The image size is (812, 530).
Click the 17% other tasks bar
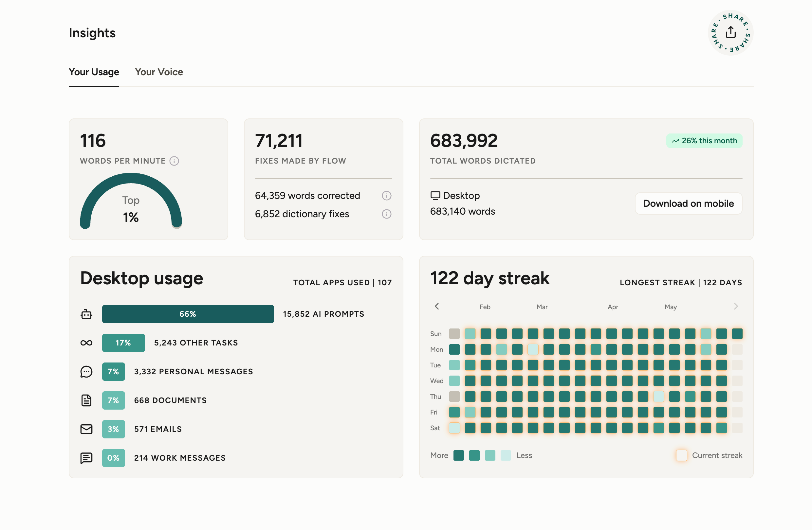point(123,343)
